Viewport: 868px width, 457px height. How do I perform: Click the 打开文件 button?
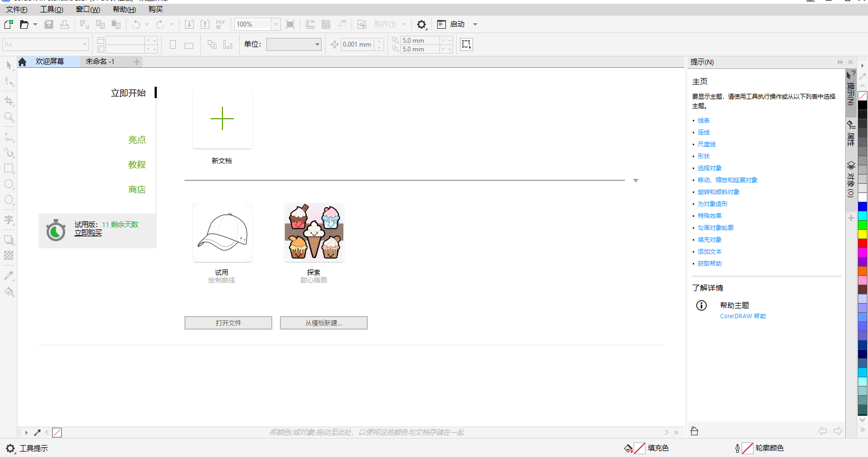pos(228,323)
